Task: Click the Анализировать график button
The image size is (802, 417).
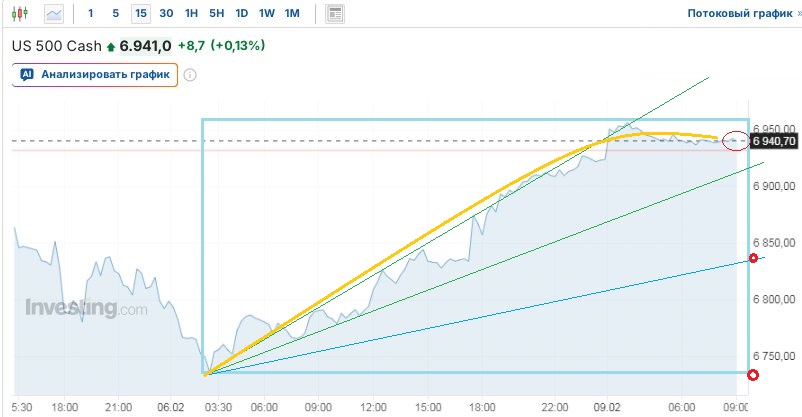Action: click(95, 74)
